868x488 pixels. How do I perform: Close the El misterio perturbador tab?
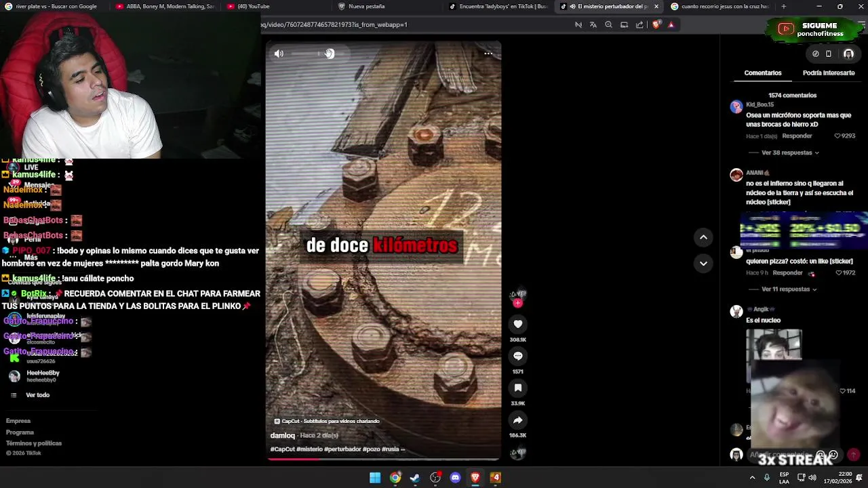(x=656, y=6)
